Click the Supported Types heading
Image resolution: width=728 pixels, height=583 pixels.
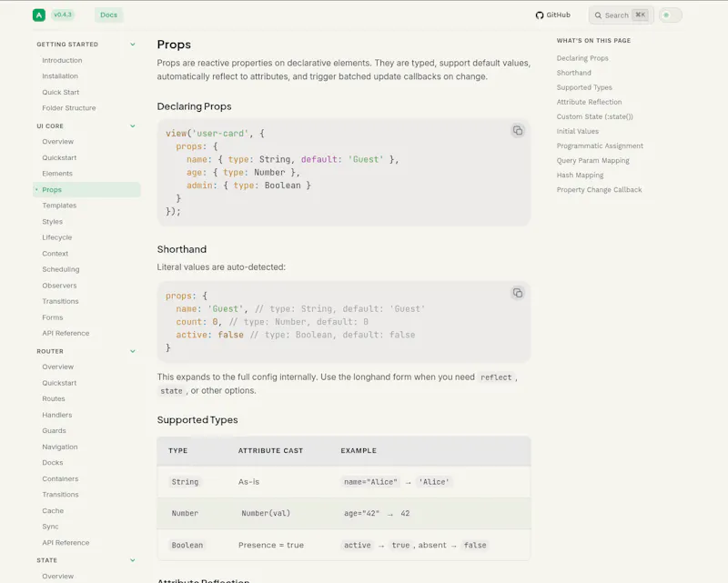point(197,419)
